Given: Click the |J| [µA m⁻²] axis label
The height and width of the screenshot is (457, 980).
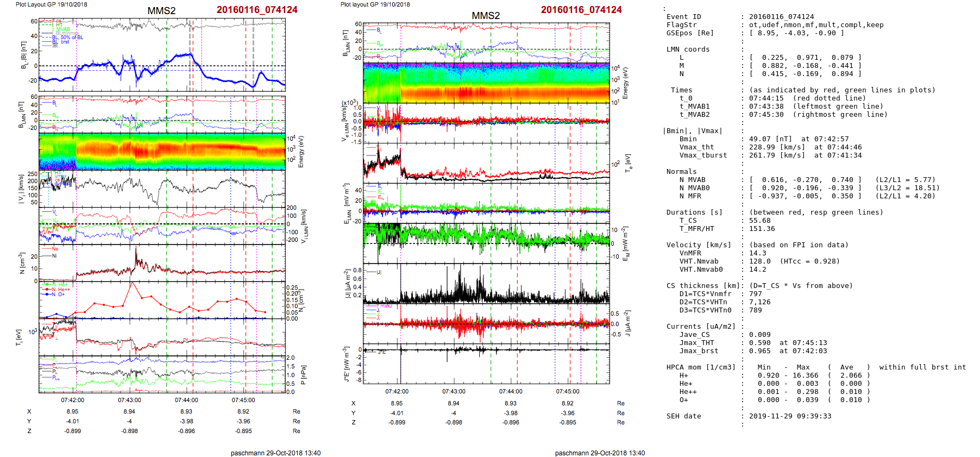Looking at the screenshot, I should 345,284.
